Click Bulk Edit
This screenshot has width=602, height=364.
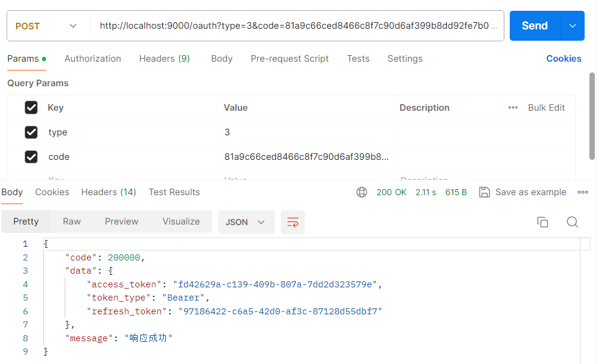(546, 108)
